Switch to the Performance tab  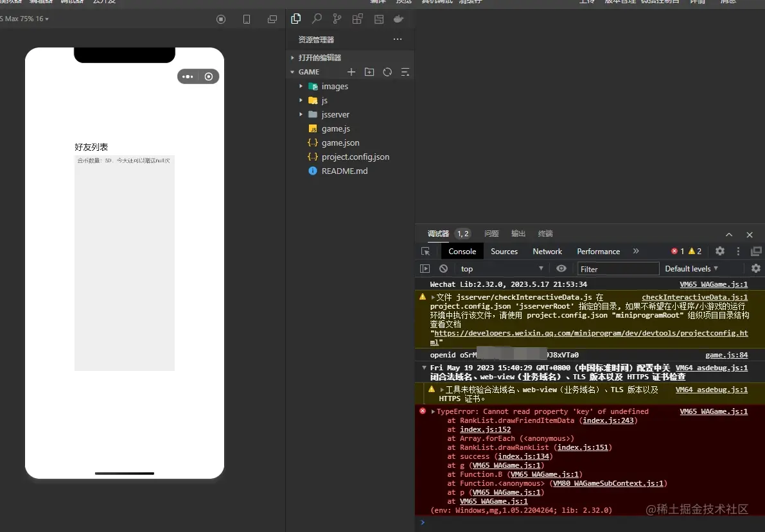(x=598, y=251)
